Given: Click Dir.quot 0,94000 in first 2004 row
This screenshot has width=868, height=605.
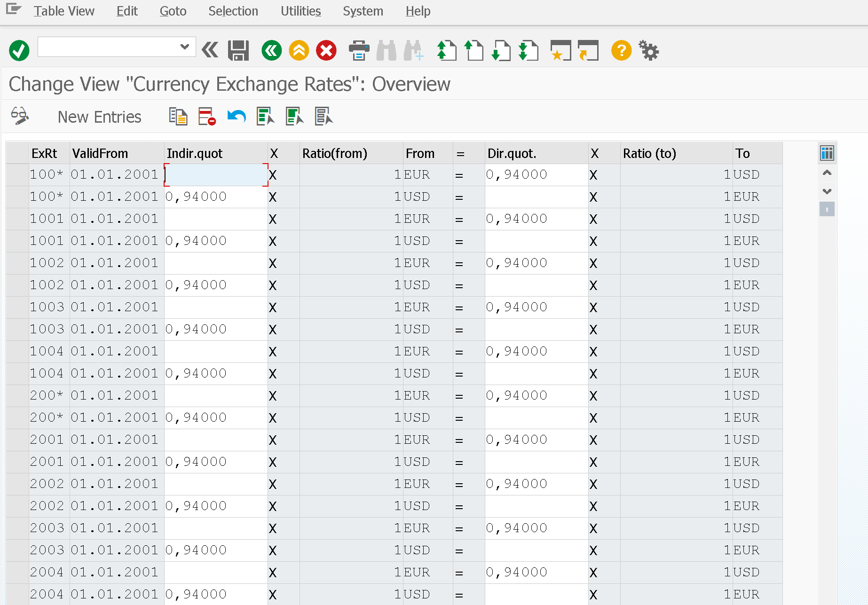Looking at the screenshot, I should click(x=537, y=573).
